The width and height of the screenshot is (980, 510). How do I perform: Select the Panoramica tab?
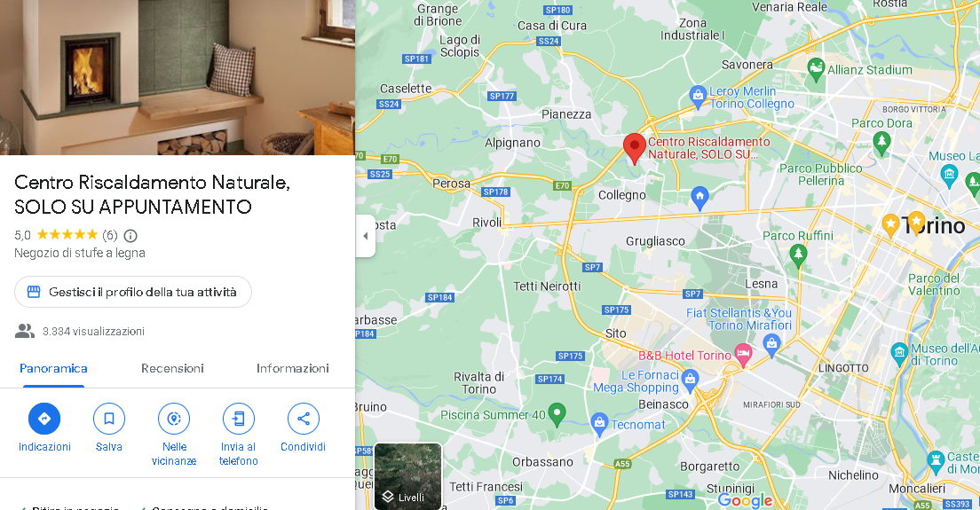click(54, 368)
